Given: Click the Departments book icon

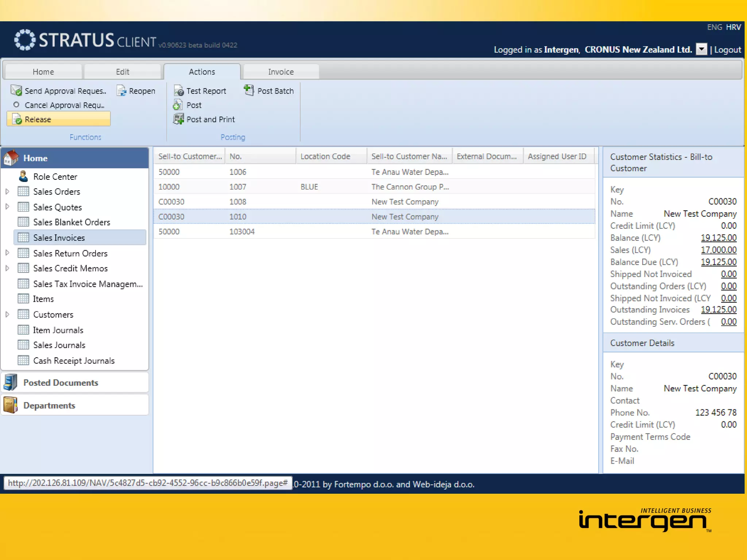Looking at the screenshot, I should pyautogui.click(x=11, y=405).
